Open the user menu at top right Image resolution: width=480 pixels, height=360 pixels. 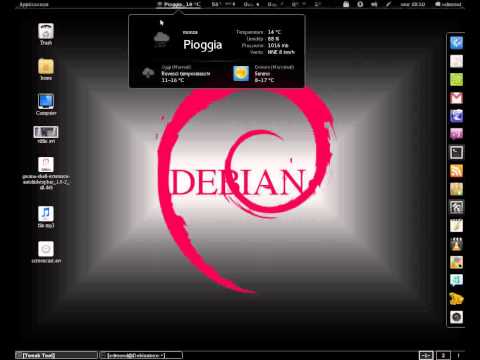tap(448, 4)
